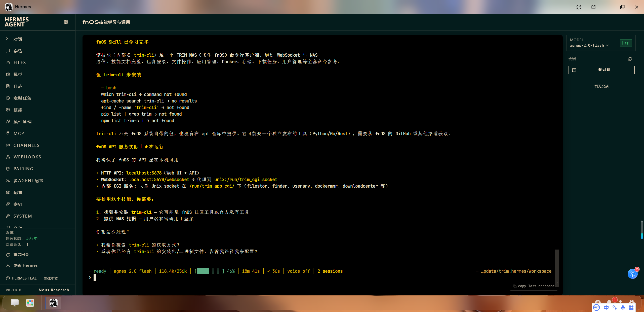Open the 日志 logs page

[x=38, y=86]
